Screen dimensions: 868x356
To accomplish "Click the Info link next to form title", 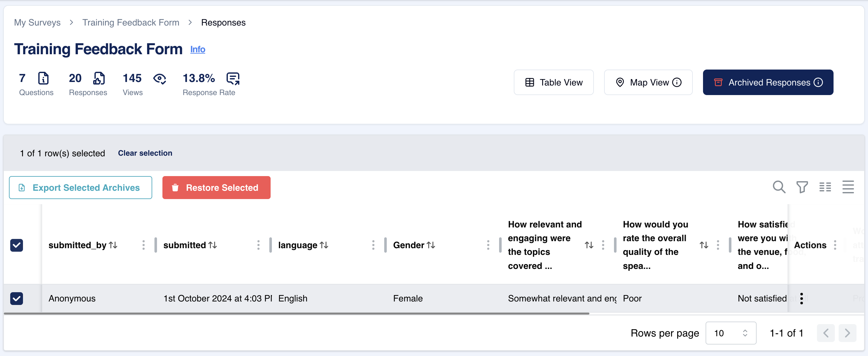I will click(x=198, y=49).
